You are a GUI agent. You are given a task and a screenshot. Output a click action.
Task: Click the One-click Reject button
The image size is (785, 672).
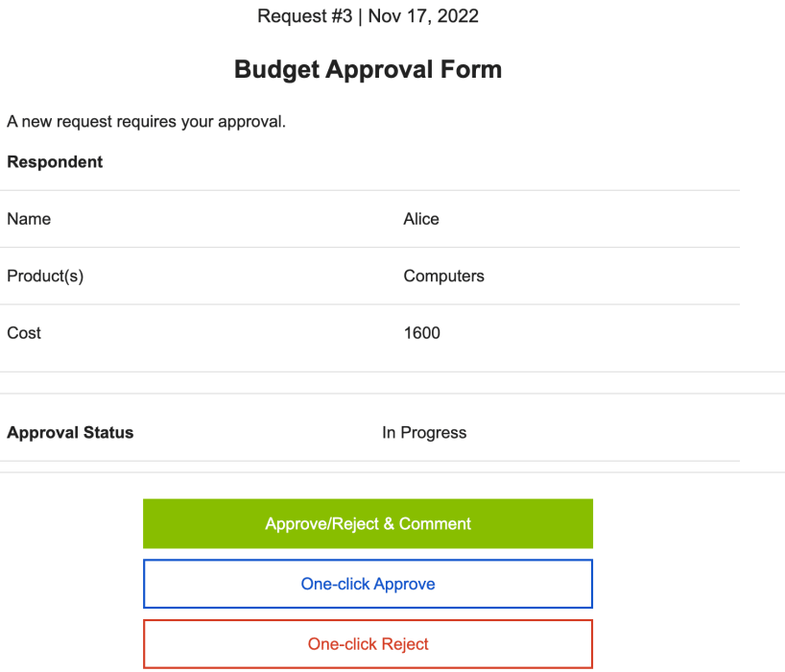click(x=368, y=643)
